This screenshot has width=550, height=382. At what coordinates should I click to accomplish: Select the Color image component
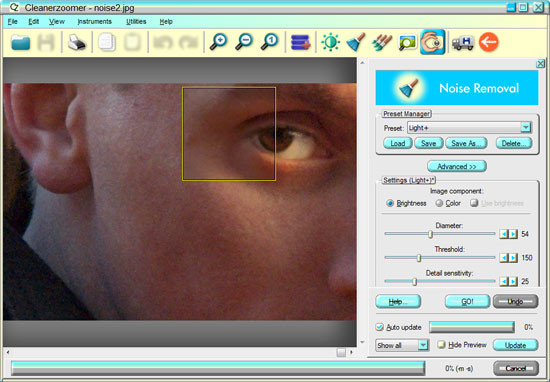pyautogui.click(x=448, y=203)
